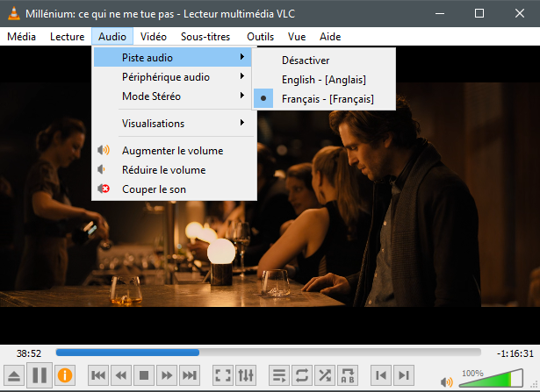The height and width of the screenshot is (392, 540).
Task: Close the VLC window
Action: 520,13
